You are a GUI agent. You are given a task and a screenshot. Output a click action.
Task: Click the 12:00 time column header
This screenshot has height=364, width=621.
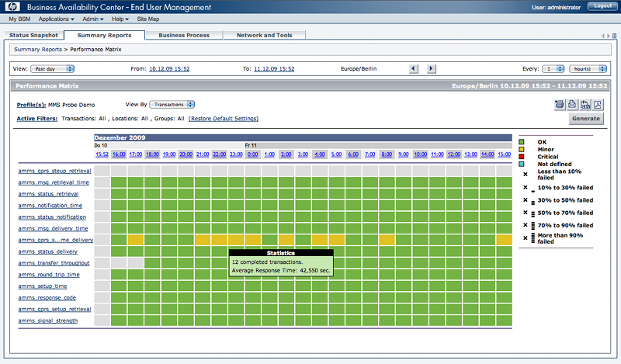click(454, 154)
